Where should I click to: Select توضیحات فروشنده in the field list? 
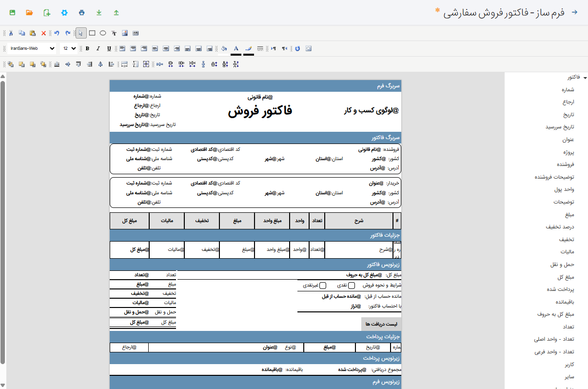[554, 177]
